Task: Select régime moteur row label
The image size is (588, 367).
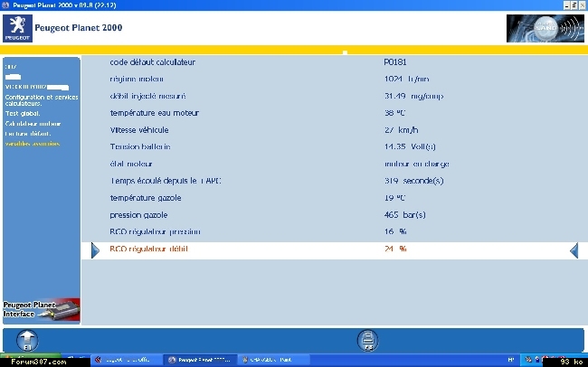Action: click(137, 80)
